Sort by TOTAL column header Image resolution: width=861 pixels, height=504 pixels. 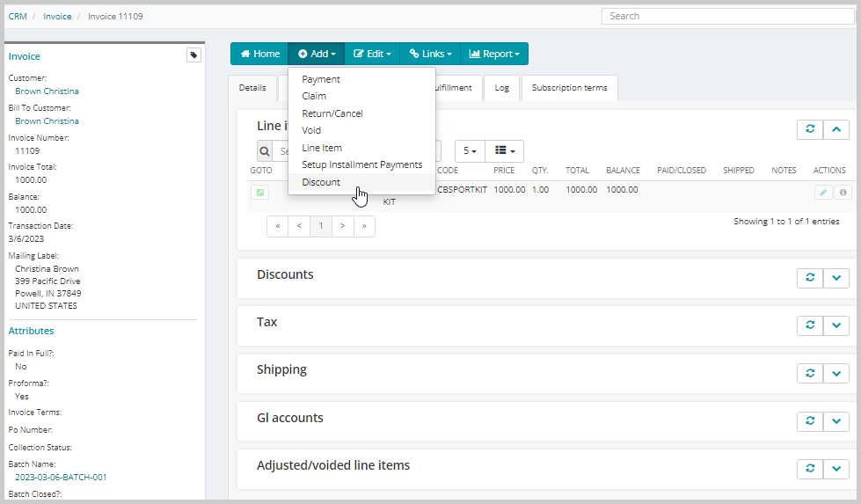(x=578, y=170)
